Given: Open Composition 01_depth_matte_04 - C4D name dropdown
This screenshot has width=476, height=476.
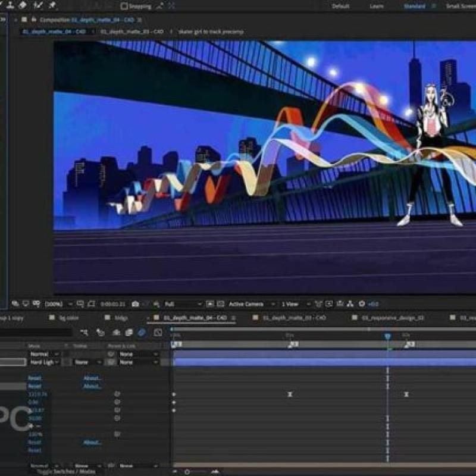Looking at the screenshot, I should [x=102, y=20].
